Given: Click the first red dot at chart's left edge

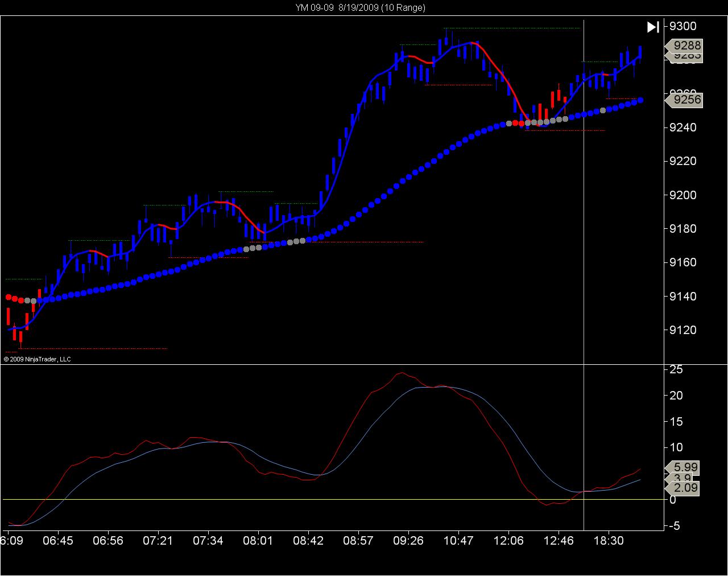Looking at the screenshot, I should pos(9,297).
